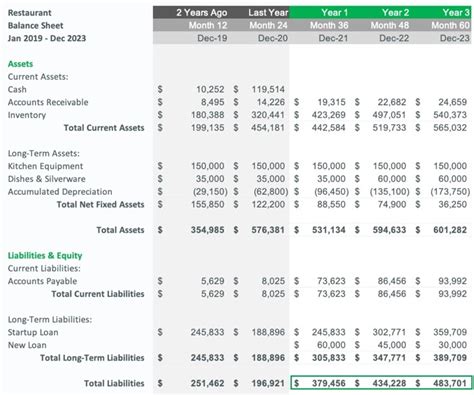Click the 'Dishes & Silverware' row label
The height and width of the screenshot is (395, 474).
47,179
